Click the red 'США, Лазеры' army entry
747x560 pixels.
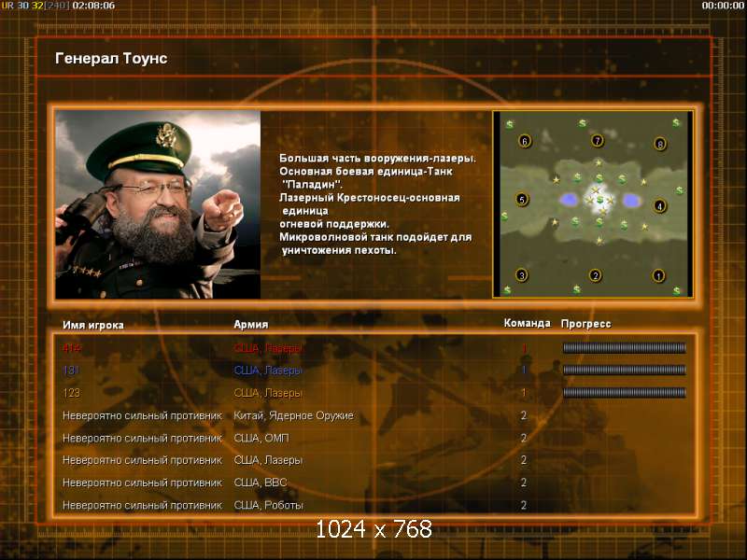[268, 348]
